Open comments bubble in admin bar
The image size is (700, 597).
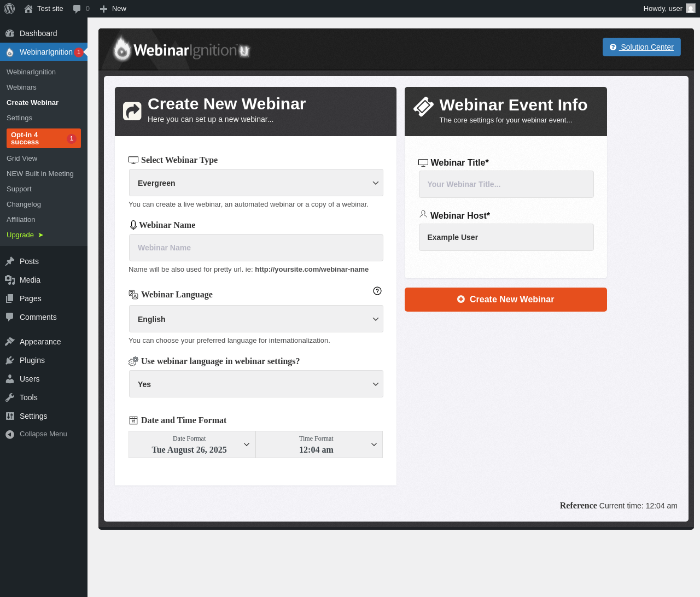77,9
